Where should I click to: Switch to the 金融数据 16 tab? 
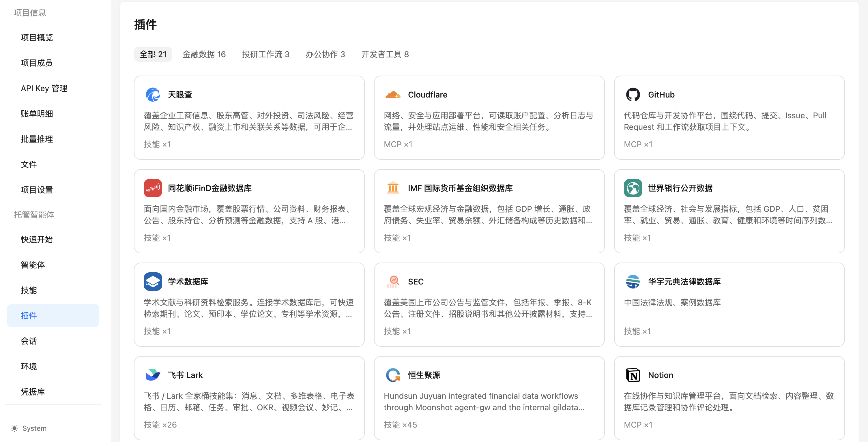(204, 54)
